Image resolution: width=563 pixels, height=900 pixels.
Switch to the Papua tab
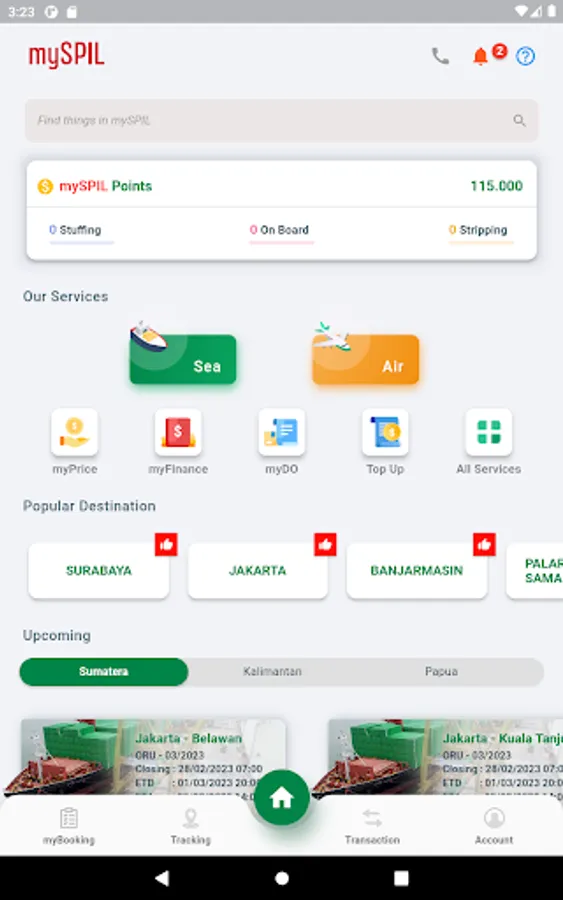click(441, 672)
